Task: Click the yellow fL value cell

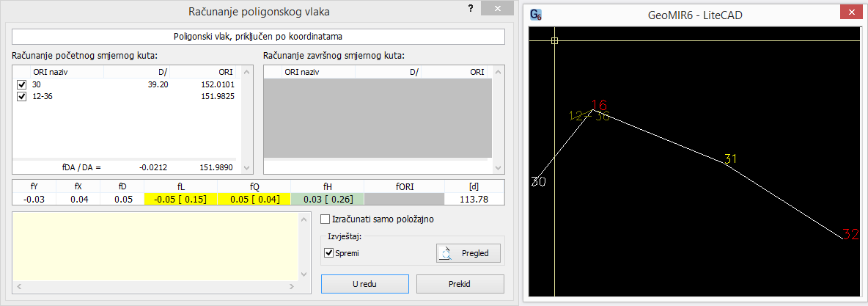Action: pyautogui.click(x=182, y=199)
